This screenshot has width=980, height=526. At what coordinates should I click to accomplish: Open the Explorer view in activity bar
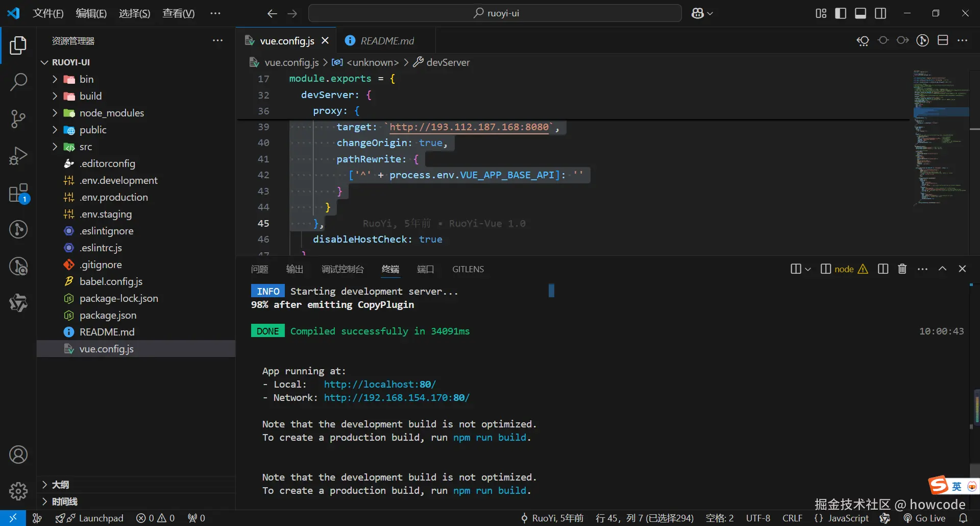pos(18,45)
